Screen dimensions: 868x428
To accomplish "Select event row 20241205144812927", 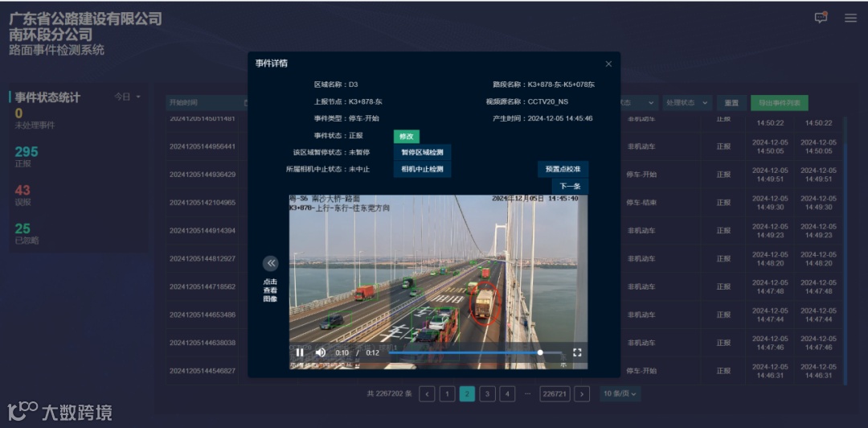I will point(203,258).
